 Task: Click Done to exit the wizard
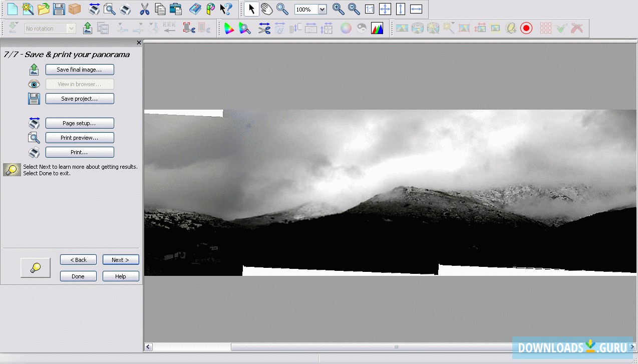click(78, 276)
